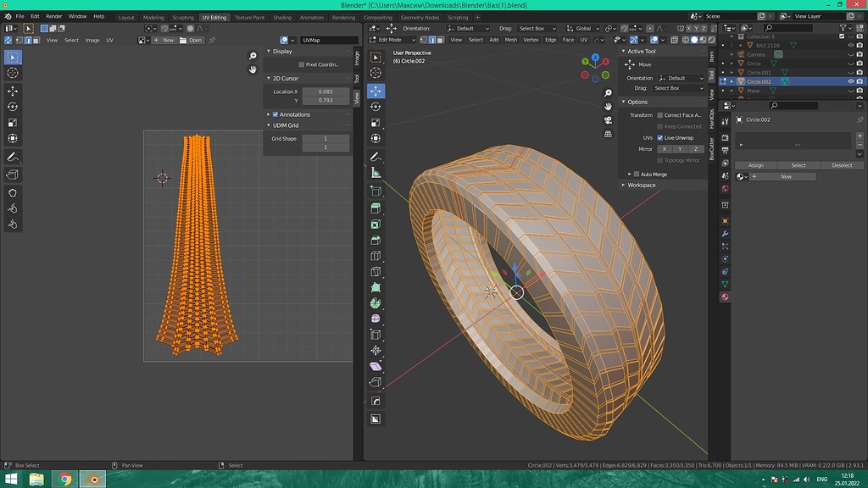Disable the Annotations checkbox
The width and height of the screenshot is (868, 488).
(x=275, y=114)
